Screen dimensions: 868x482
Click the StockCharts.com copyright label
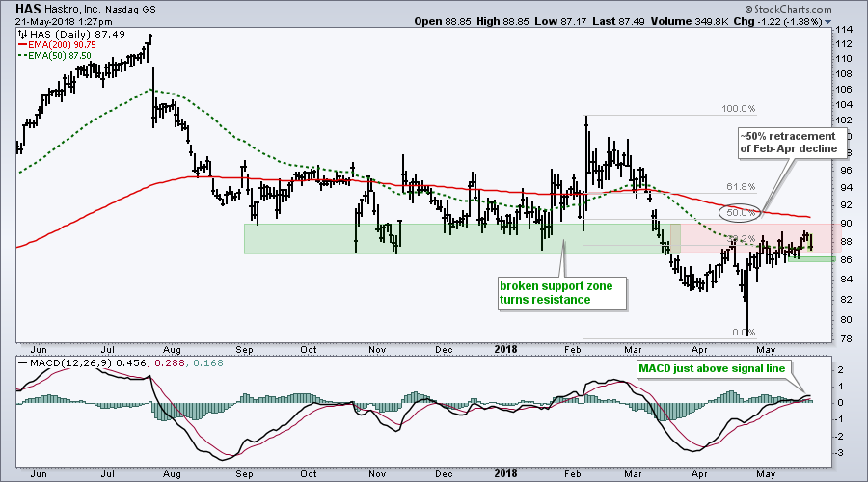(788, 9)
